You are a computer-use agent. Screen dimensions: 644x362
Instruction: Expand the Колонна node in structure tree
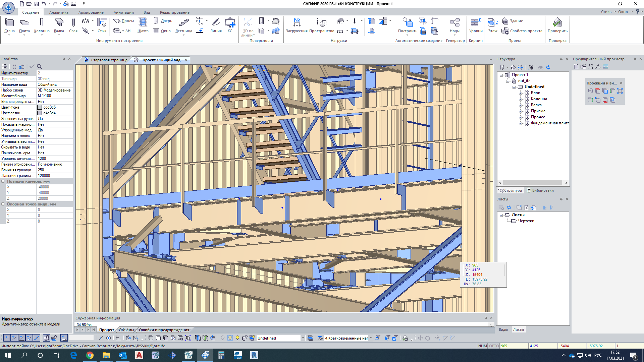pyautogui.click(x=520, y=99)
